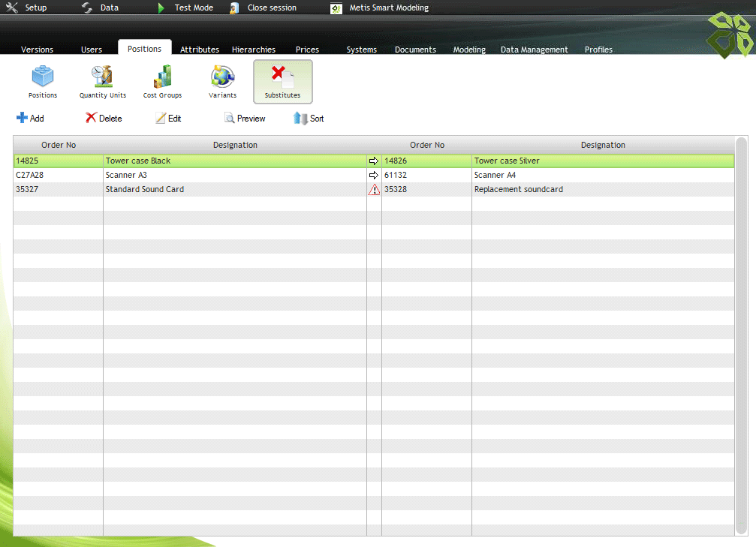756x547 pixels.
Task: Open the Variants section
Action: coord(222,82)
